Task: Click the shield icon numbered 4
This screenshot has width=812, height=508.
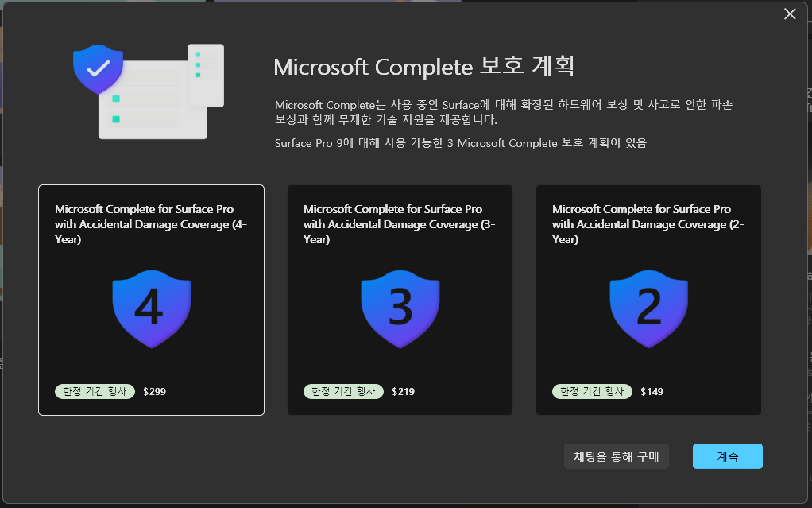Action: (x=152, y=309)
